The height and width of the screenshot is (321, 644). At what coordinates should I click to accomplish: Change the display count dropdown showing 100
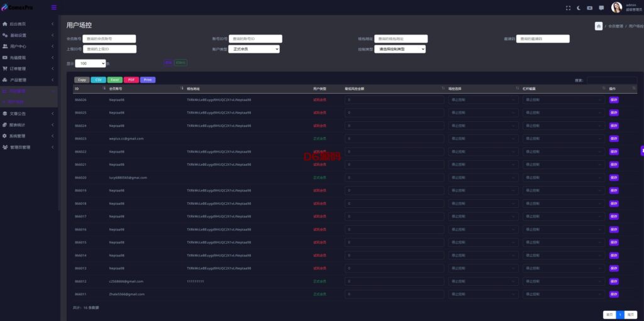91,63
